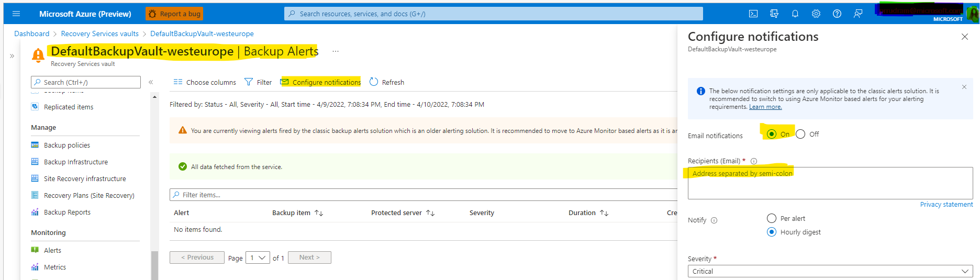Go to Dashboard breadcrumb
The image size is (980, 280).
tap(31, 33)
